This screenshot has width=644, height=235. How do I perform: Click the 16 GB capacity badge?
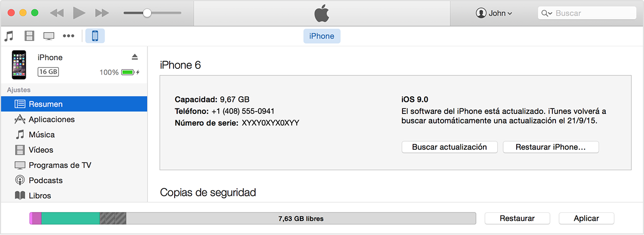[48, 72]
